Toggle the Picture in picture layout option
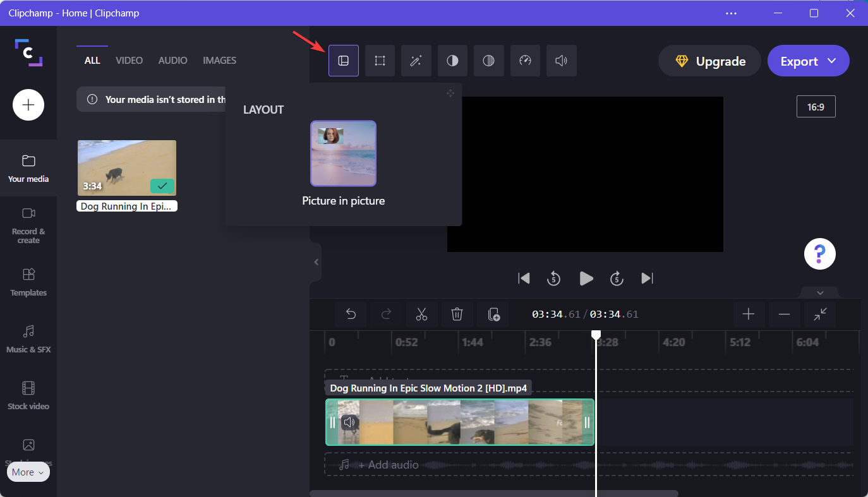The width and height of the screenshot is (868, 497). tap(343, 153)
